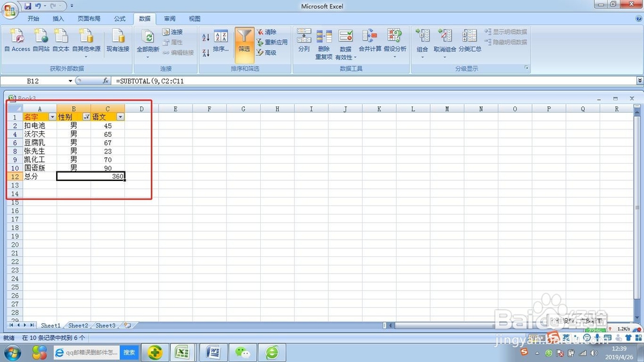
Task: Reapply the filter (重新应用)
Action: [272, 43]
